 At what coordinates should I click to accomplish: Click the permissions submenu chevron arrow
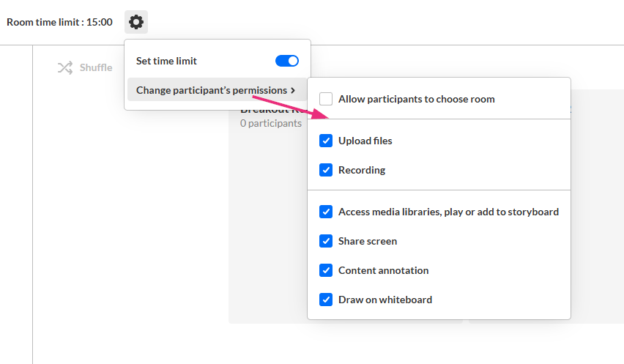(293, 90)
